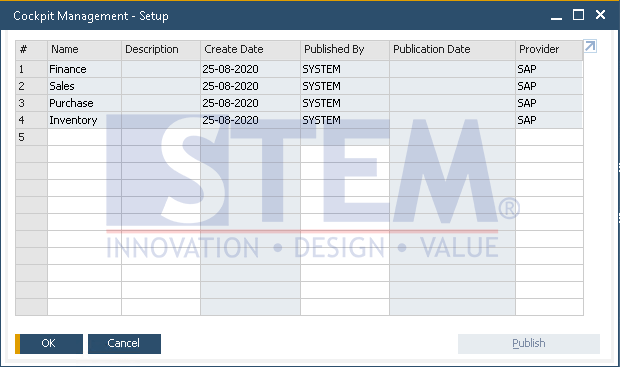Click the SAP provider in the Purchase row
This screenshot has width=620, height=367.
click(549, 103)
